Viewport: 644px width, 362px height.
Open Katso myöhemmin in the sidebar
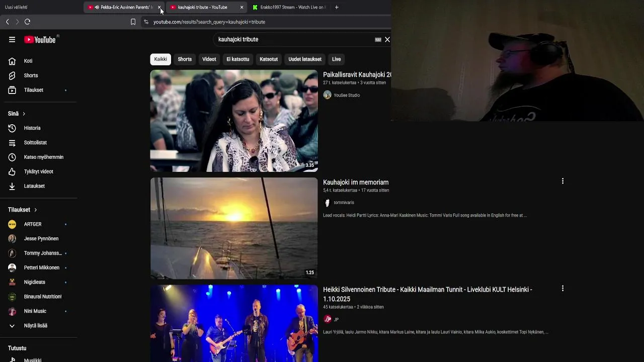point(39,157)
